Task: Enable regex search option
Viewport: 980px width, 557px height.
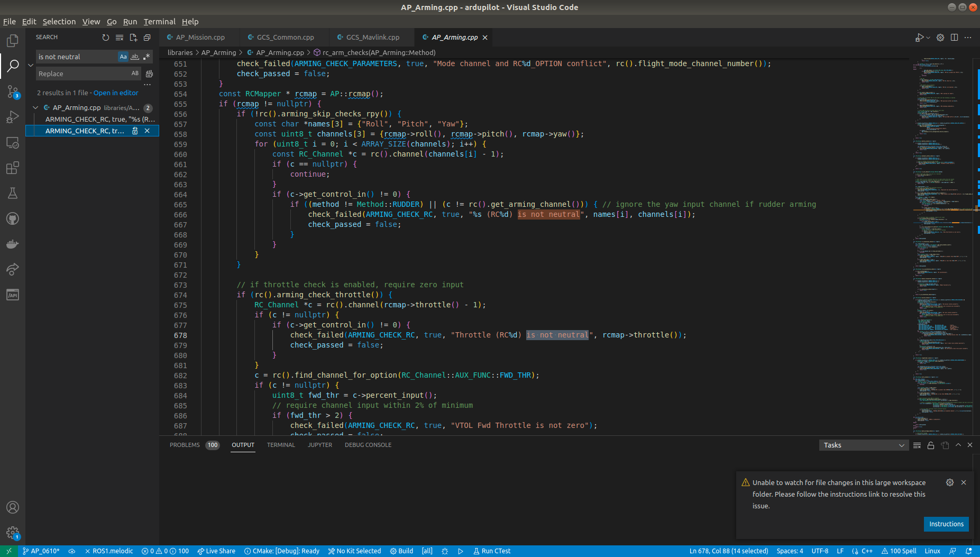Action: click(146, 56)
